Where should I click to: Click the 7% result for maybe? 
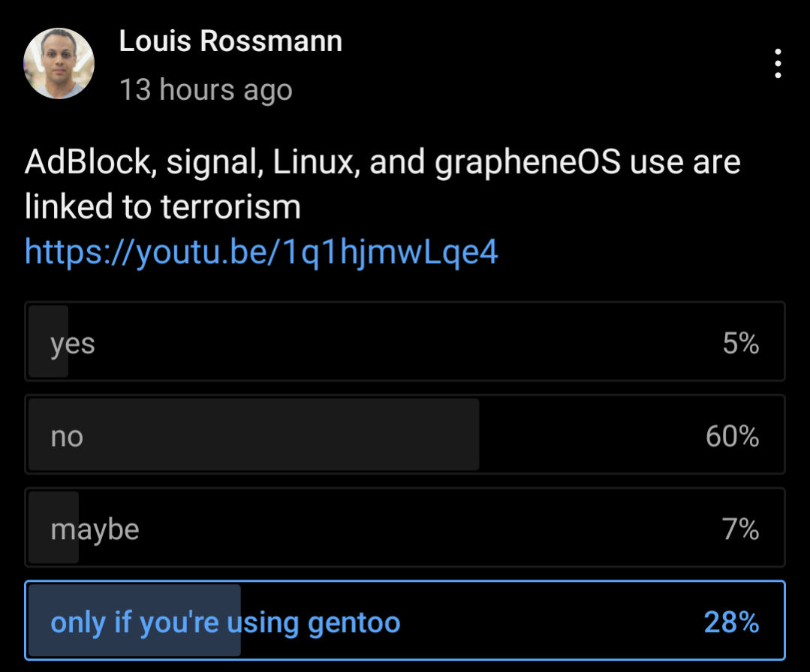[741, 529]
